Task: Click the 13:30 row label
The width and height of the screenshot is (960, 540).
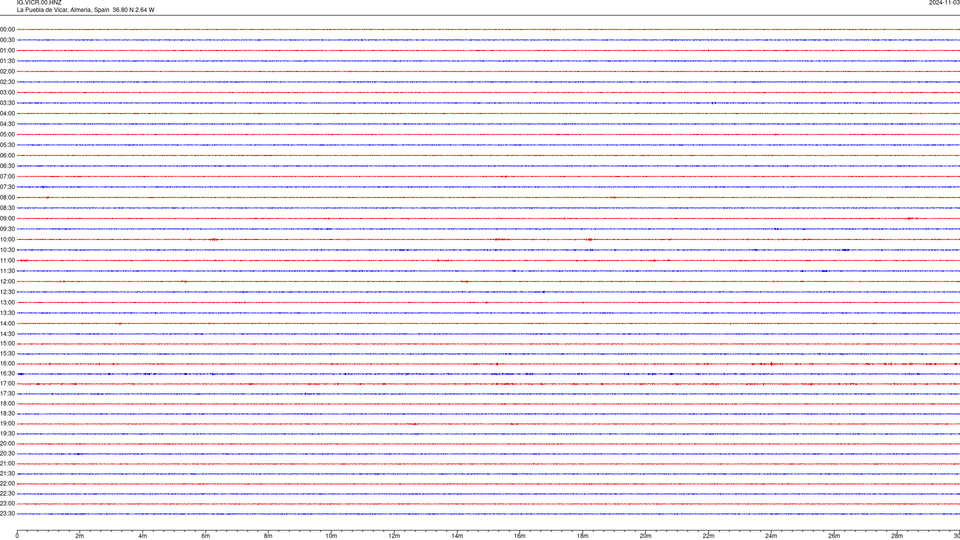Action: tap(7, 313)
